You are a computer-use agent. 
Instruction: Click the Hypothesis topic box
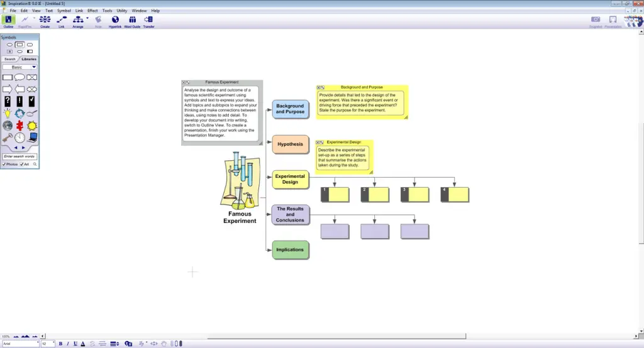(290, 144)
